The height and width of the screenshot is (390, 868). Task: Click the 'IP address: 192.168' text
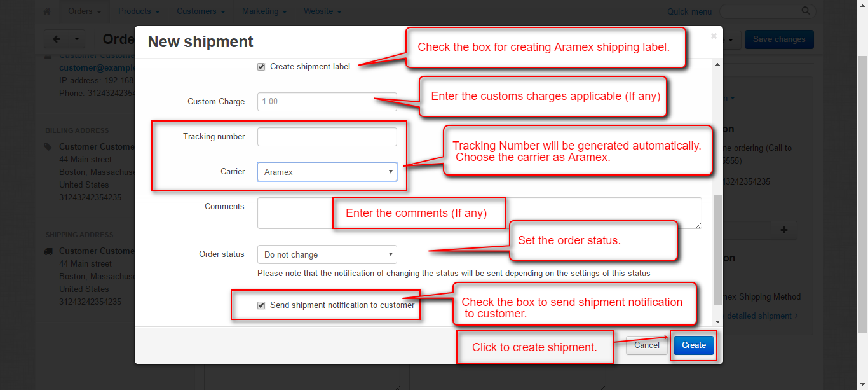pyautogui.click(x=97, y=81)
